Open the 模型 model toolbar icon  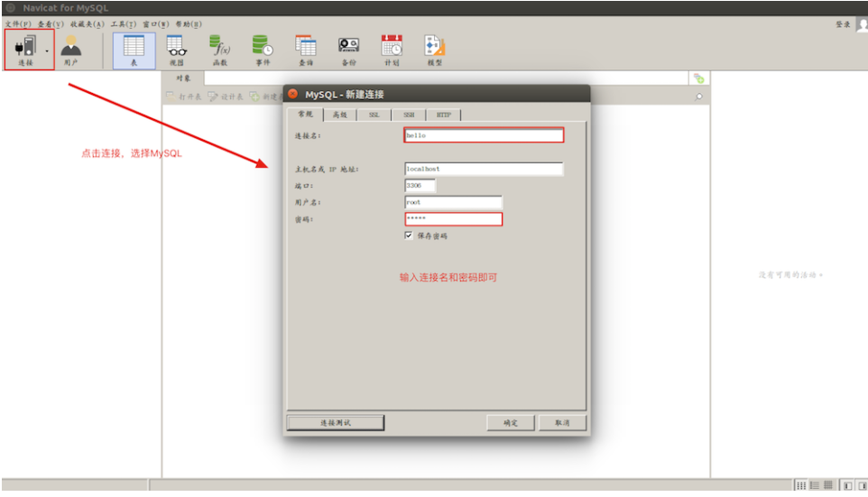(435, 50)
